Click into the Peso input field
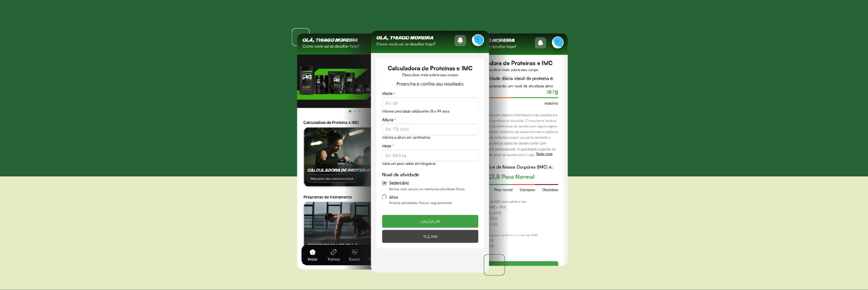Viewport: 868px width, 290px height. 429,156
